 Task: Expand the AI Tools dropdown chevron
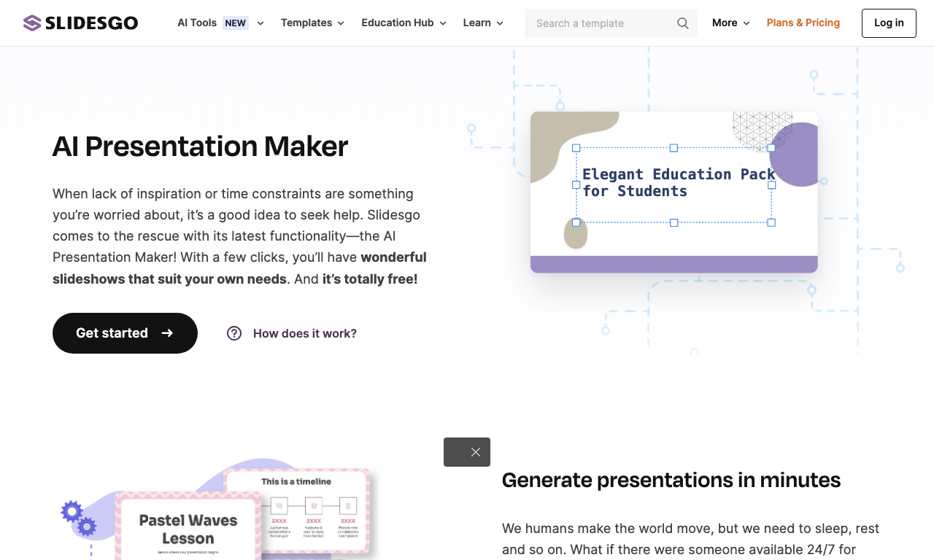coord(260,23)
